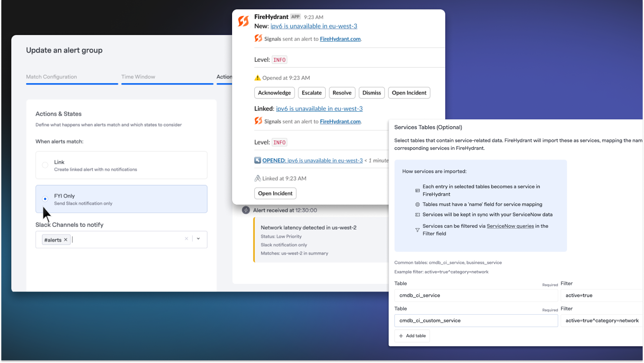Open the Match Configuration tab
The height and width of the screenshot is (363, 644).
(51, 77)
